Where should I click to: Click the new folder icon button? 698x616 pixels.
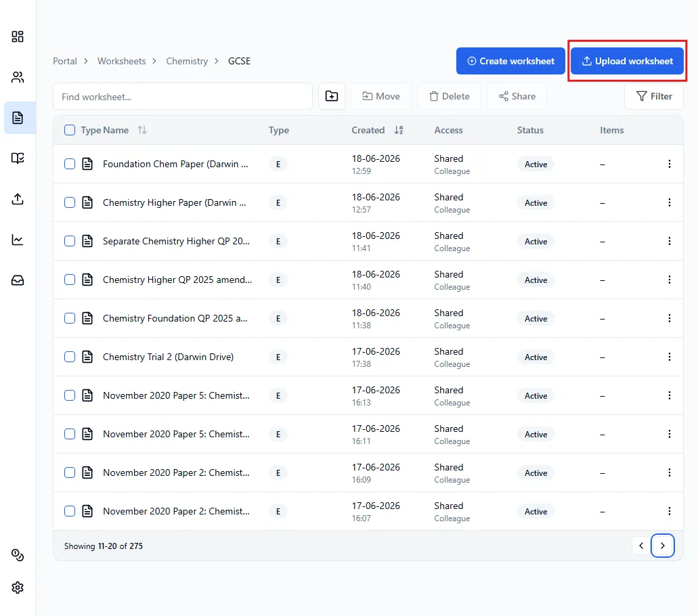tap(332, 96)
